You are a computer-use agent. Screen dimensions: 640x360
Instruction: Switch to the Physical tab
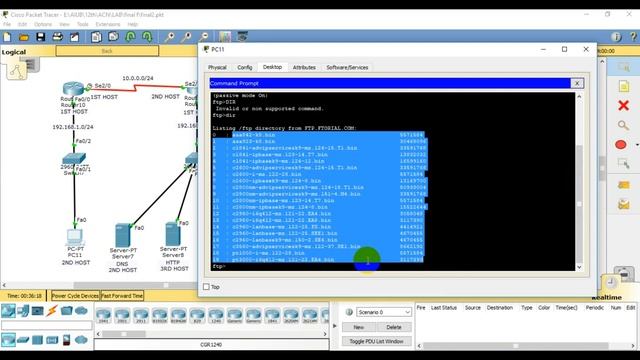click(217, 67)
